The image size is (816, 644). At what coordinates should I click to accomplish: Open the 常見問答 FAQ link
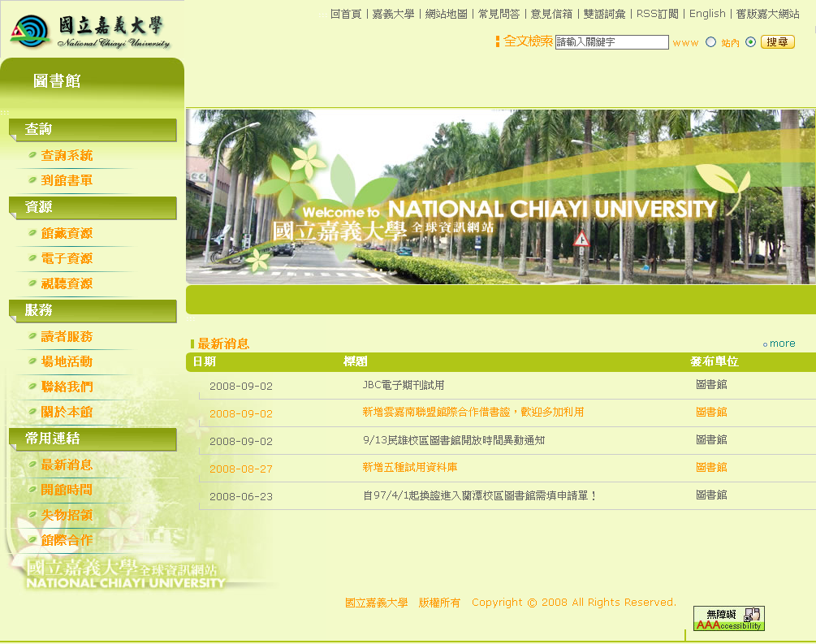499,14
